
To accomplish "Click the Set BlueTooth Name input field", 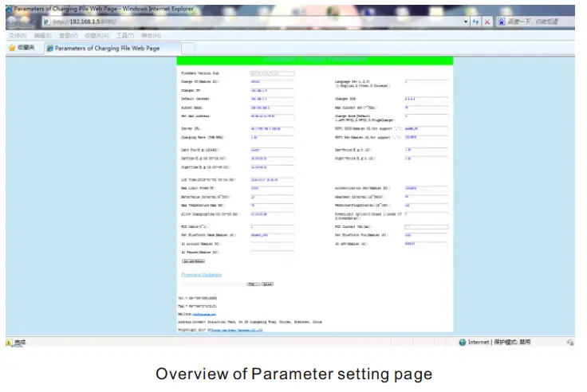I will tap(272, 235).
